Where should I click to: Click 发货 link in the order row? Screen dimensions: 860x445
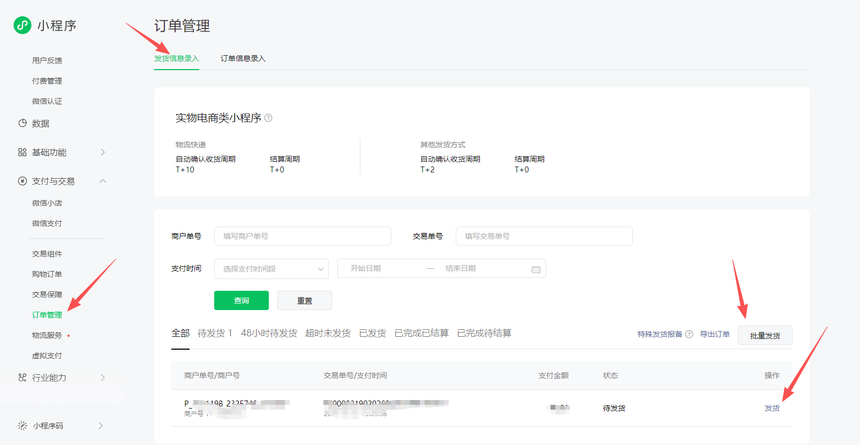click(x=772, y=408)
